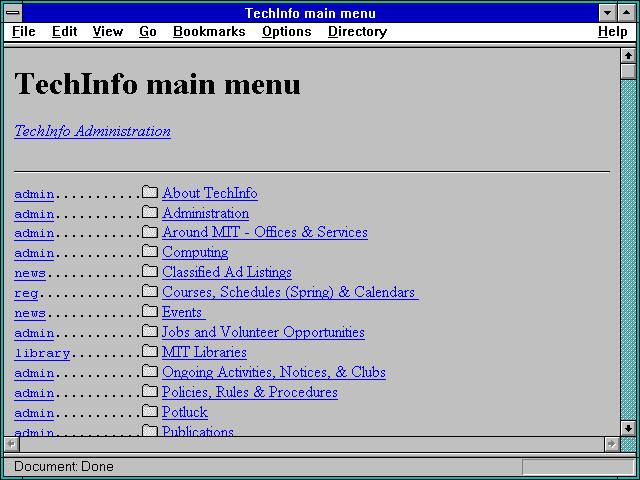The height and width of the screenshot is (480, 640).
Task: Open Policies, Rules & Procedures link
Action: click(250, 393)
